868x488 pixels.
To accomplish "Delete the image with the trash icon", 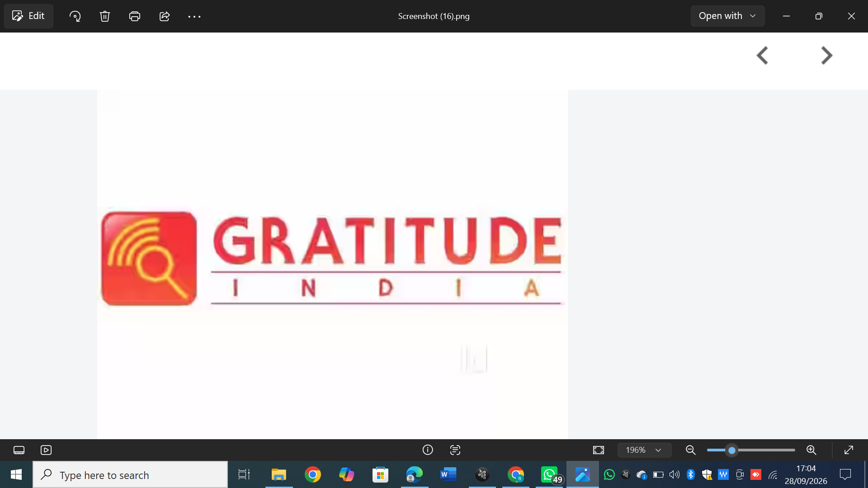I will (105, 16).
